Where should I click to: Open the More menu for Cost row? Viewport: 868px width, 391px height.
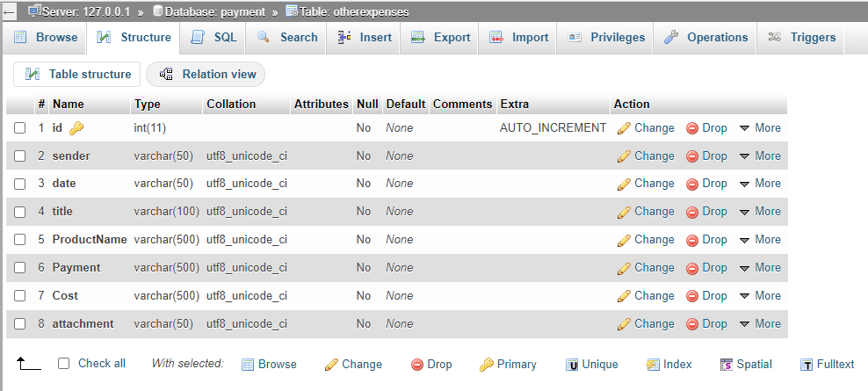[760, 296]
